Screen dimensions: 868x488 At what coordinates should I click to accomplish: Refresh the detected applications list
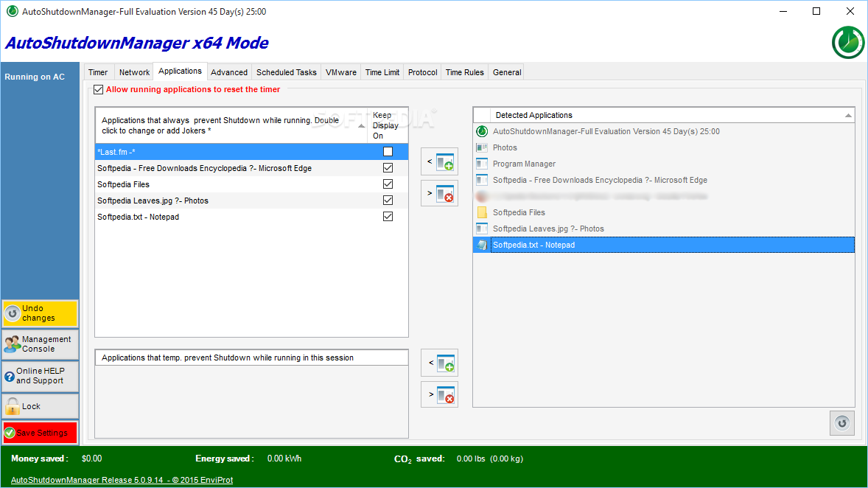pyautogui.click(x=842, y=423)
